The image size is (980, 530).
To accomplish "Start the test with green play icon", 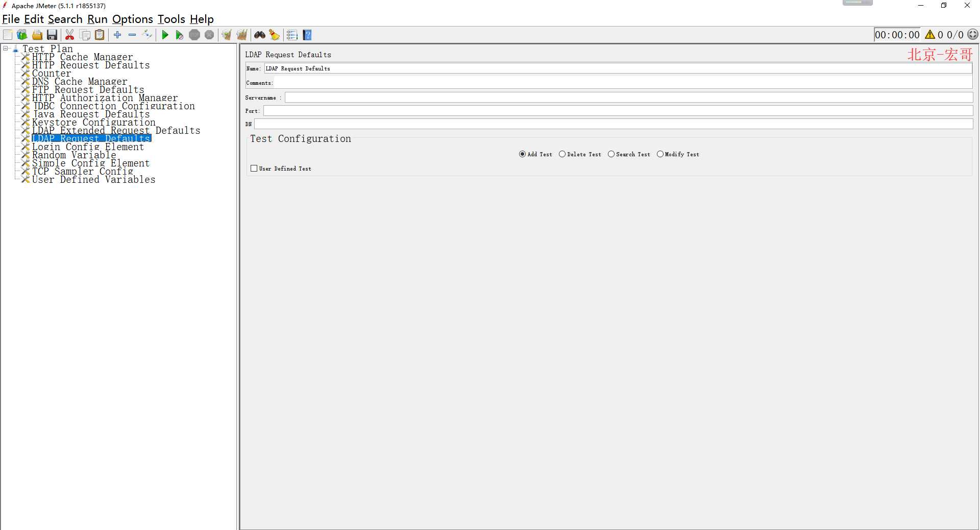I will click(165, 35).
